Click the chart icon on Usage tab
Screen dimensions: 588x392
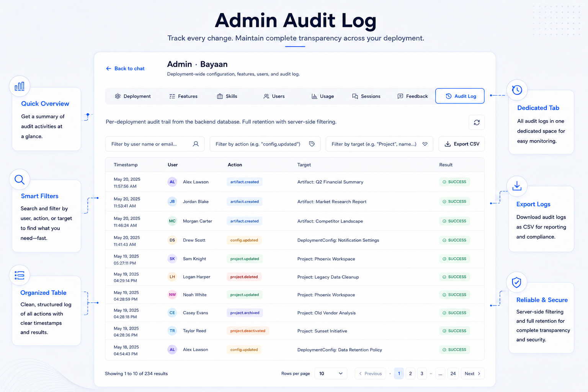click(x=314, y=96)
